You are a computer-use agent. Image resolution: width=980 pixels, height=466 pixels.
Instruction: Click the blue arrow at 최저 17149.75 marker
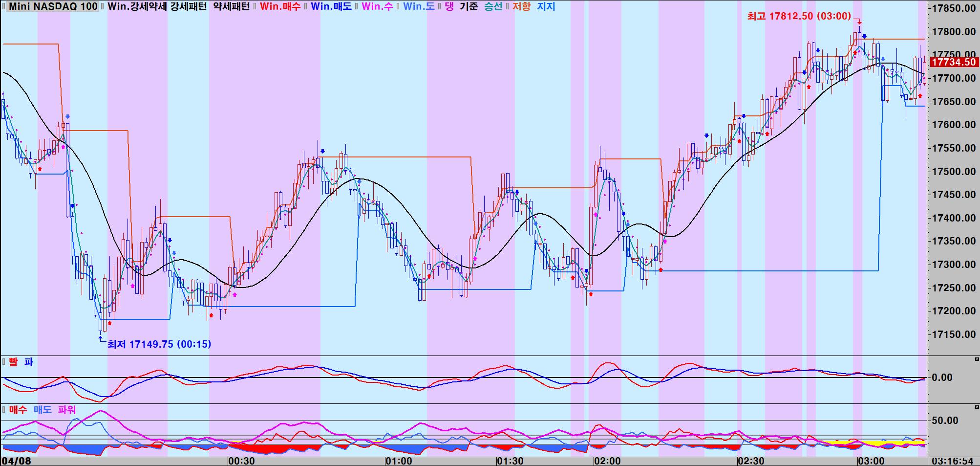click(101, 336)
